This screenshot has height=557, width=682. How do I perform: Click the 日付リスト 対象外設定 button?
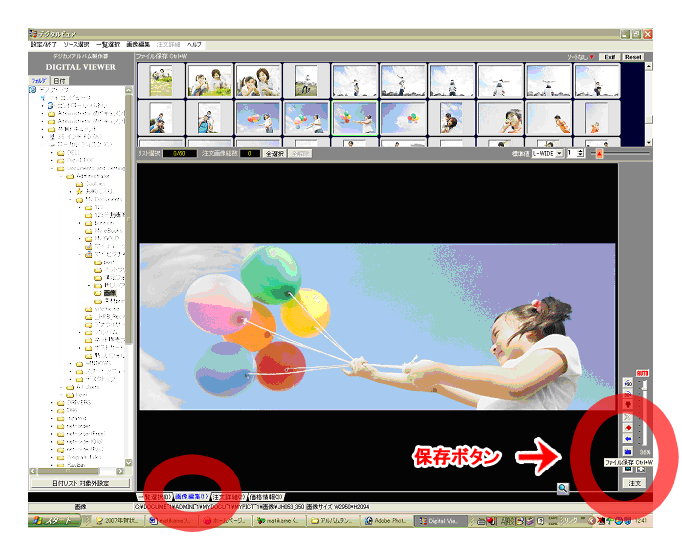(x=80, y=483)
